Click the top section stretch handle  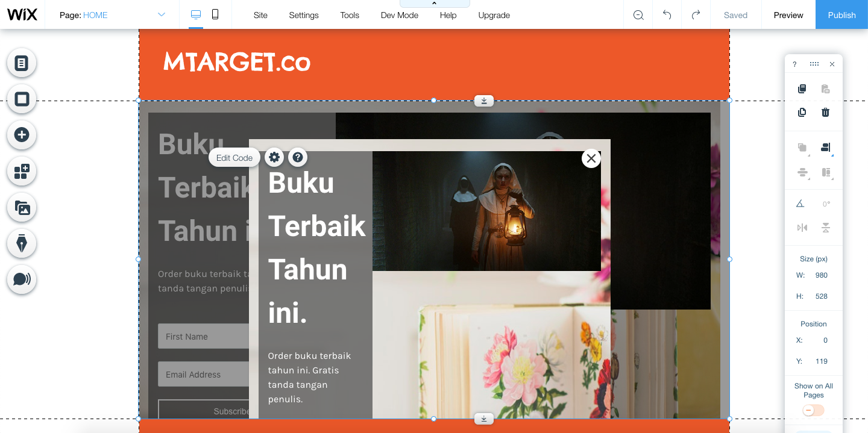tap(484, 101)
